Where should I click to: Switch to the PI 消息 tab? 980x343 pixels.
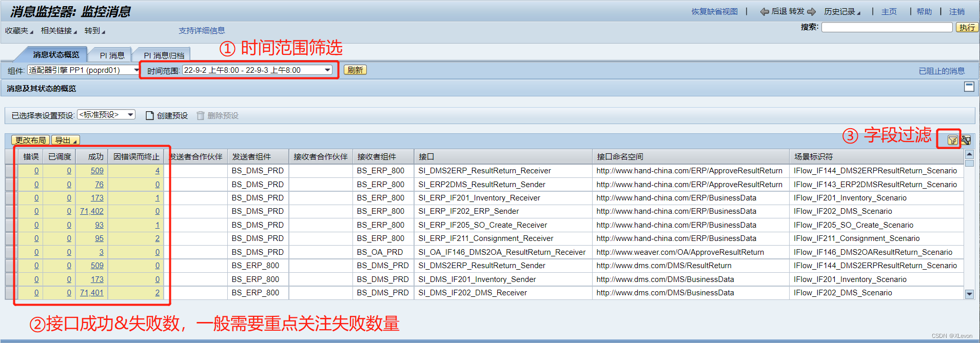click(x=112, y=55)
